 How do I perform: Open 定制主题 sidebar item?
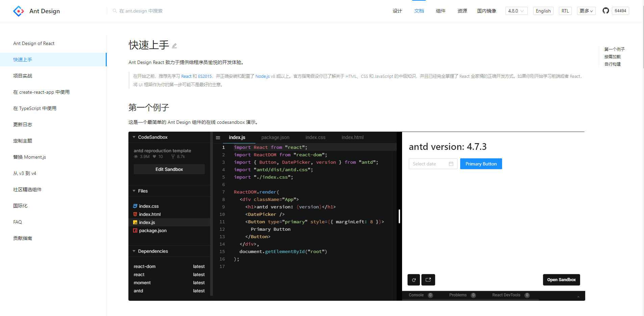[53, 141]
